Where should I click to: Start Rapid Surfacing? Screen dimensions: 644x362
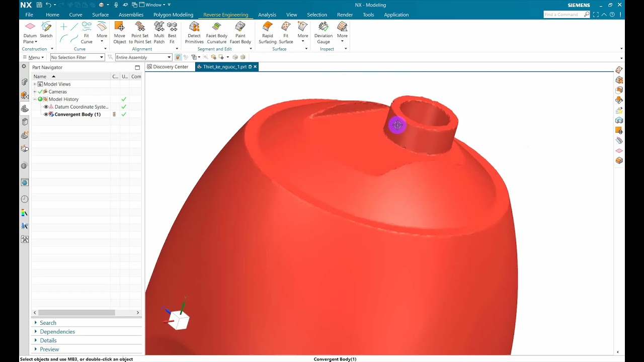(x=268, y=32)
